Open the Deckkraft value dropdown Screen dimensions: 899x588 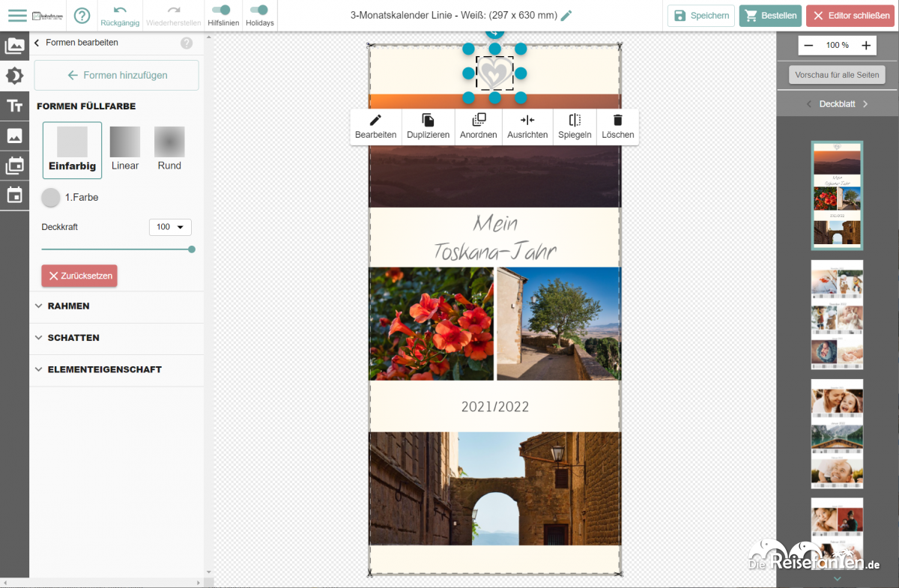click(170, 227)
